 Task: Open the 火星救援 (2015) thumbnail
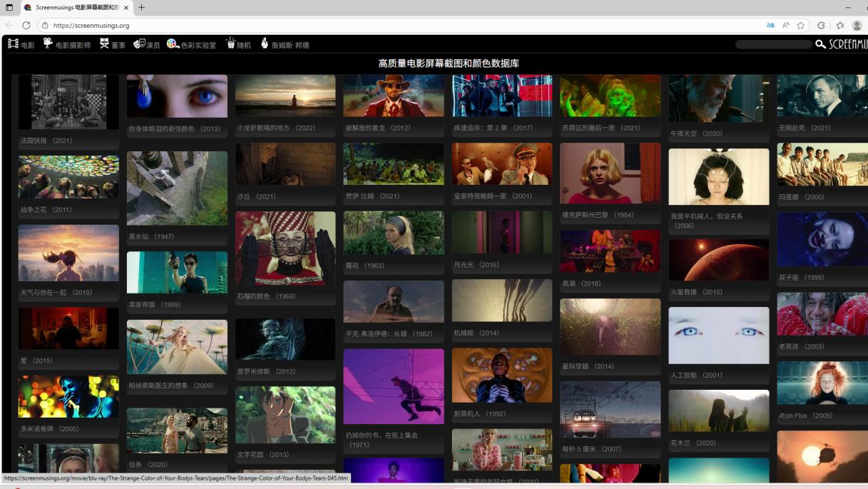coord(719,260)
